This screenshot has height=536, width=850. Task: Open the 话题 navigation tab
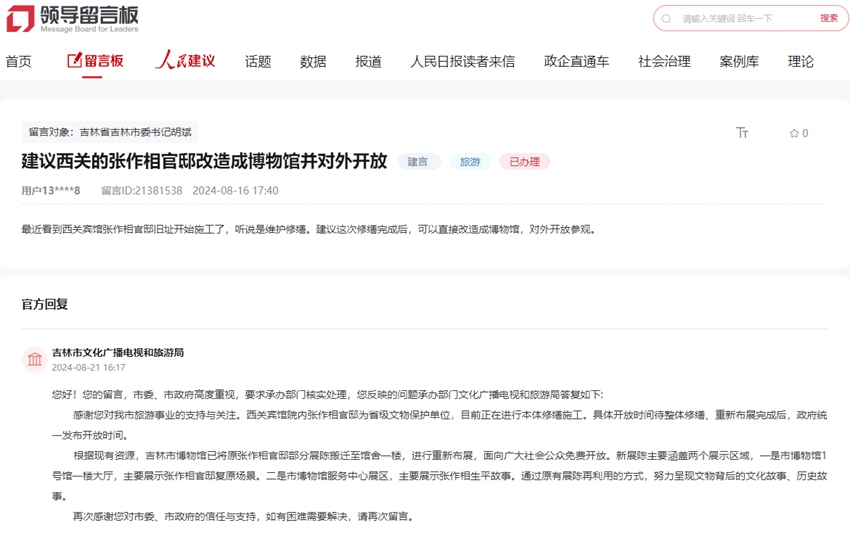tap(258, 61)
